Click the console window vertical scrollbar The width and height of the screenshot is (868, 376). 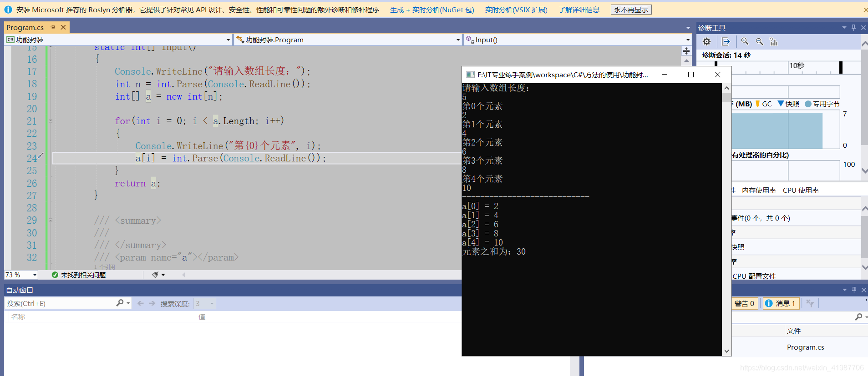[726, 219]
